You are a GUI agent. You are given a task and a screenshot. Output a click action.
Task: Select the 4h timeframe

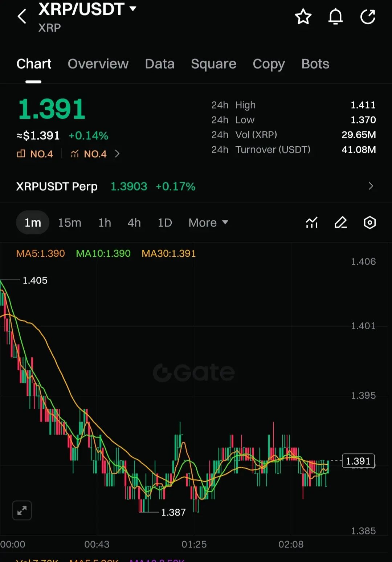[x=134, y=223]
